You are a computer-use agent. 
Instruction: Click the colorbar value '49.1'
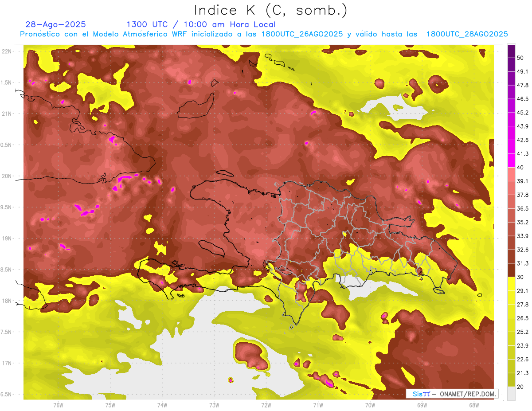coord(523,71)
